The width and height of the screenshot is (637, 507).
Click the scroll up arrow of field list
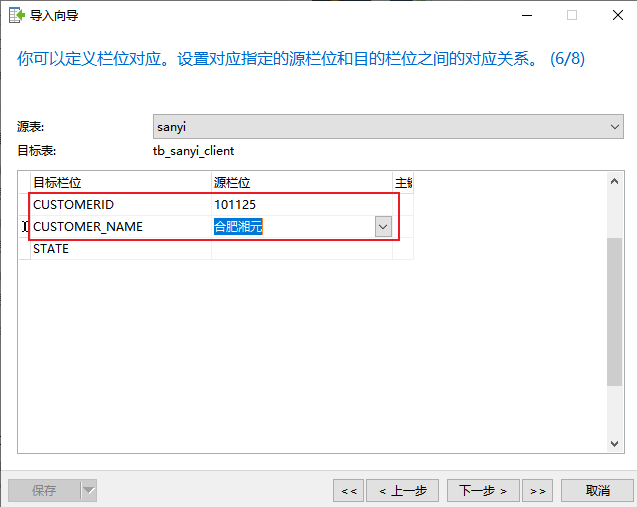click(x=614, y=181)
